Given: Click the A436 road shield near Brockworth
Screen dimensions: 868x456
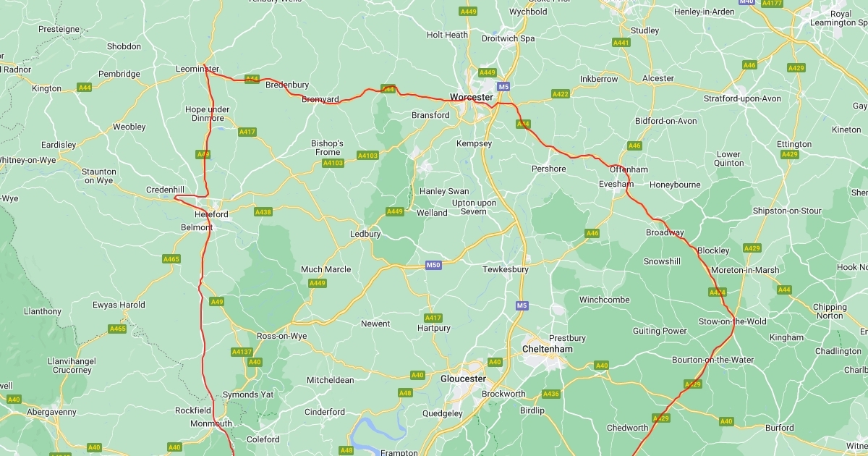Looking at the screenshot, I should (x=551, y=394).
